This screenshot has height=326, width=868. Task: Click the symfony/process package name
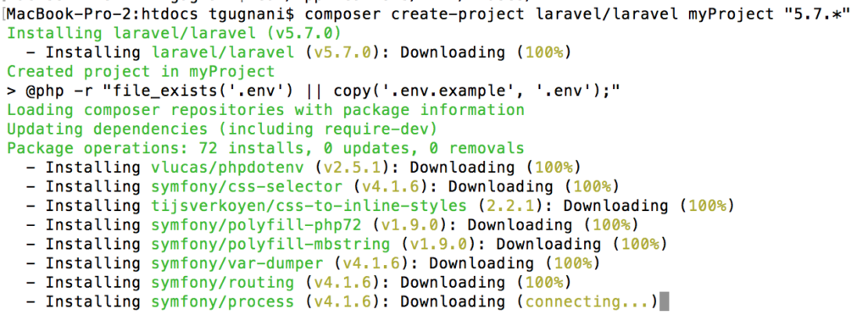tap(222, 301)
